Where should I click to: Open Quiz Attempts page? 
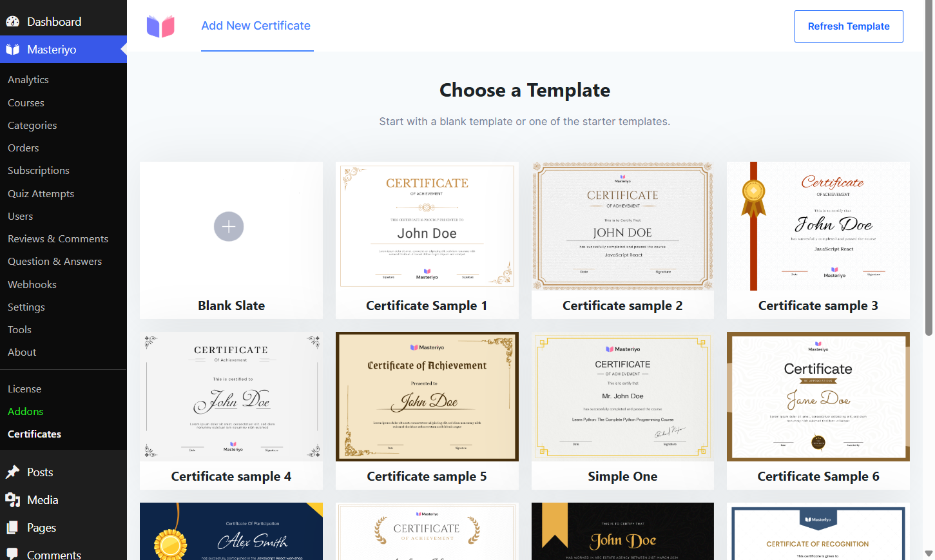tap(41, 193)
